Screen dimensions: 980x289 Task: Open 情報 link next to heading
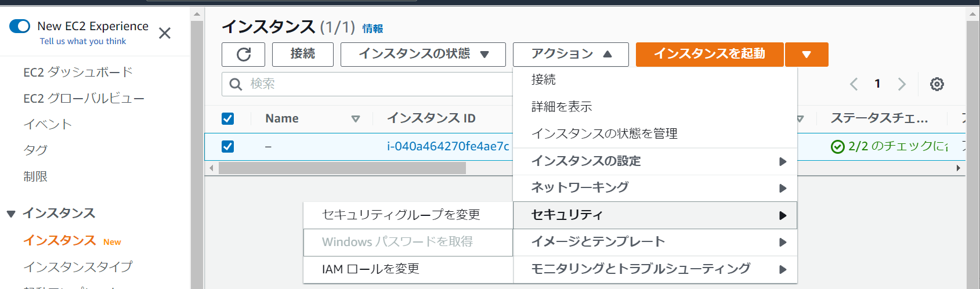point(373,28)
